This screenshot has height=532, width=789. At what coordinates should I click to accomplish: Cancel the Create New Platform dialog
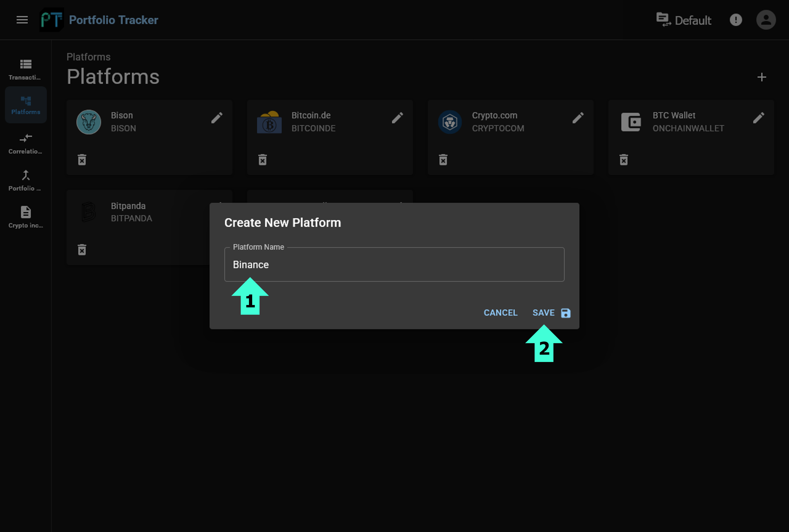pos(500,313)
